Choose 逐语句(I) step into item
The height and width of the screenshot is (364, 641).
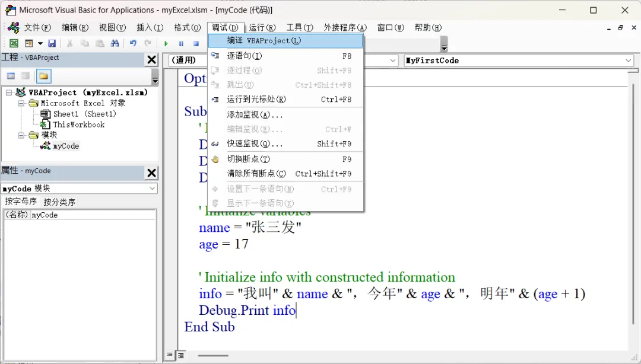(285, 56)
